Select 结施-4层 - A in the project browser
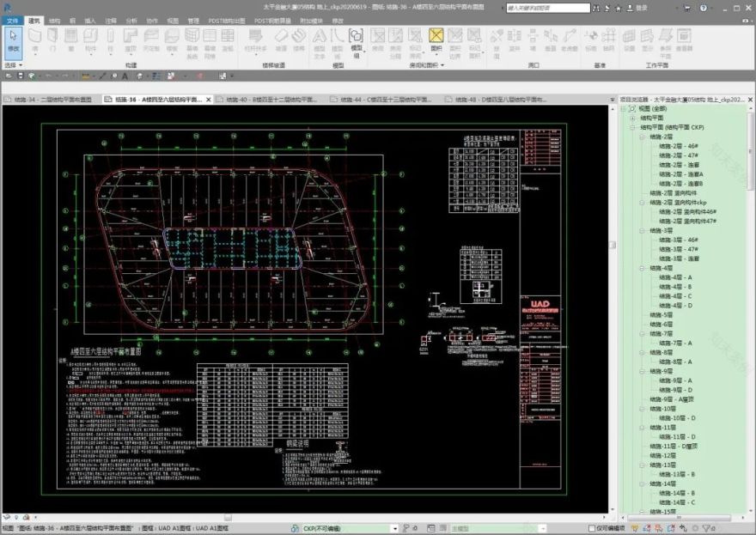756x535 pixels. click(x=675, y=277)
